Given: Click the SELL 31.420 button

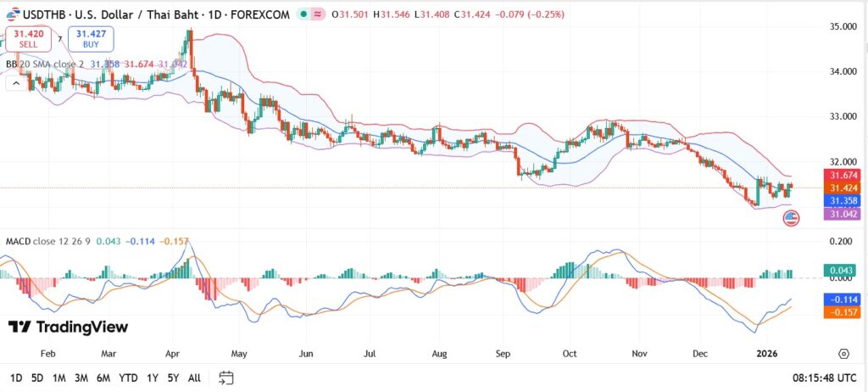Looking at the screenshot, I should [28, 38].
